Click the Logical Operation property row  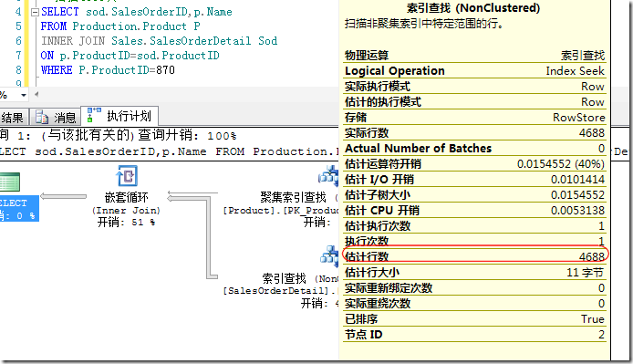click(474, 70)
